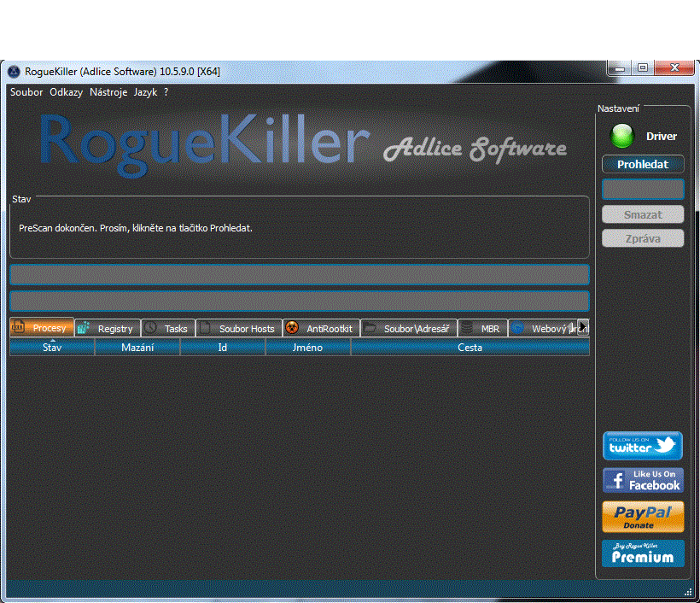
Task: Open the question mark help menu
Action: [x=166, y=92]
